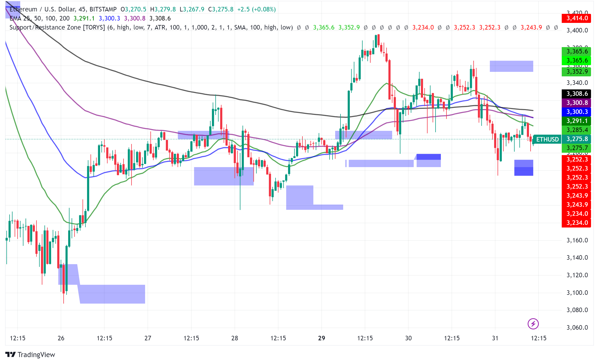Click the 3,352.9 green resistance label
Image resolution: width=599 pixels, height=364 pixels.
tap(576, 72)
